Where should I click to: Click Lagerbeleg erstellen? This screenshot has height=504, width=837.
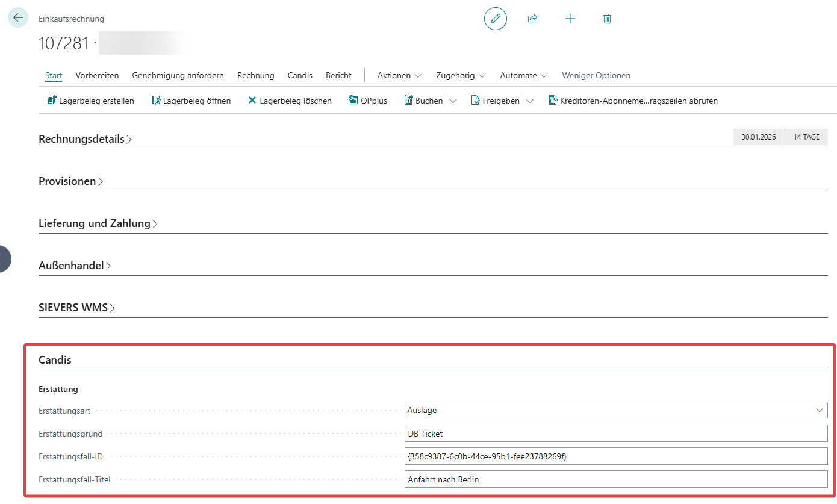pos(90,101)
